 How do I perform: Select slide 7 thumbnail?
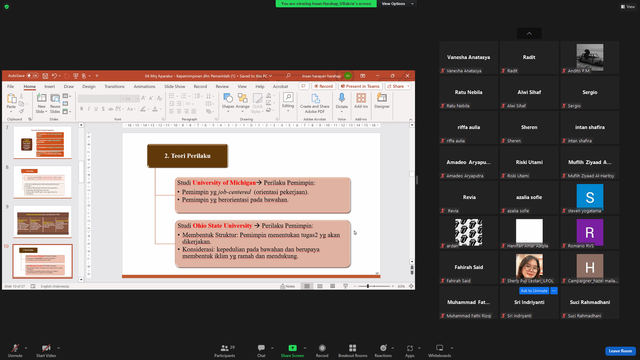[x=42, y=142]
